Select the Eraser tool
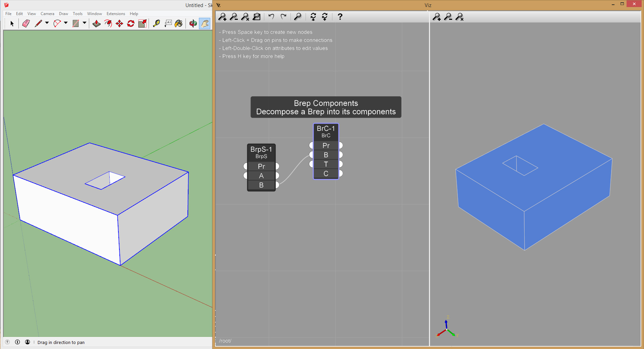Viewport: 644px width, 349px height. click(26, 23)
